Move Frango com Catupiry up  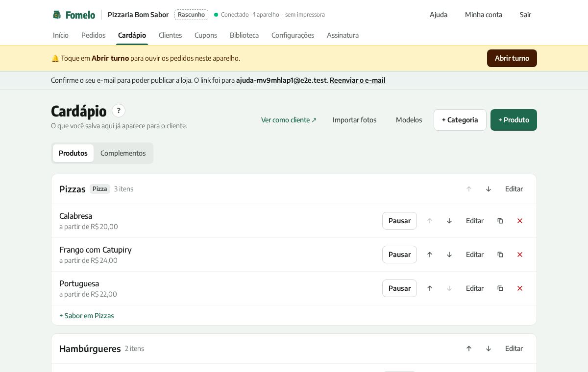coord(430,255)
